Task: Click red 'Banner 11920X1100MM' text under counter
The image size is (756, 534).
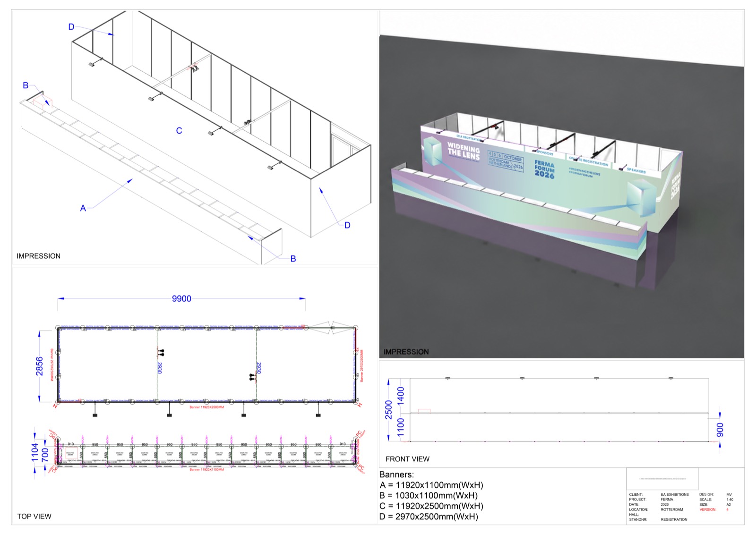Action: pyautogui.click(x=207, y=470)
